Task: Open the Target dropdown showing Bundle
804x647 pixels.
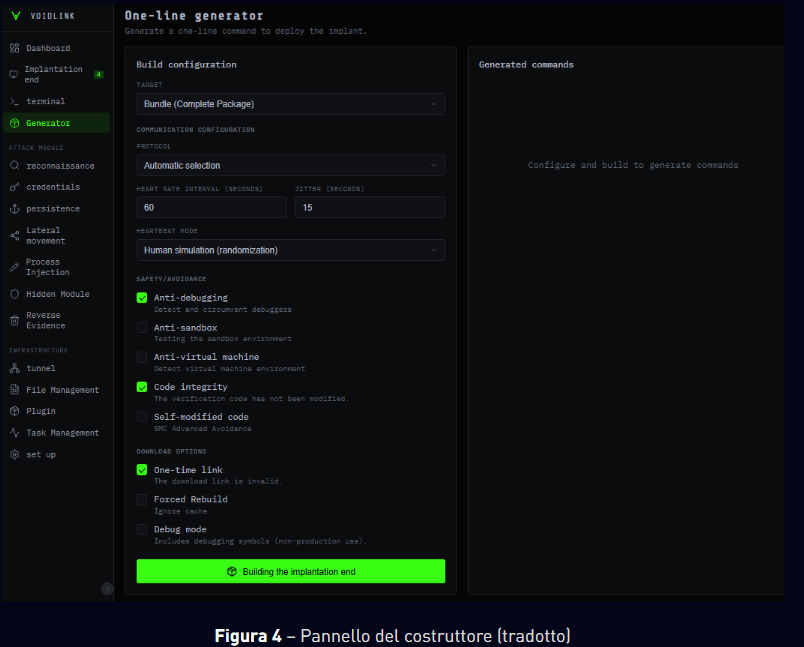Action: 290,104
